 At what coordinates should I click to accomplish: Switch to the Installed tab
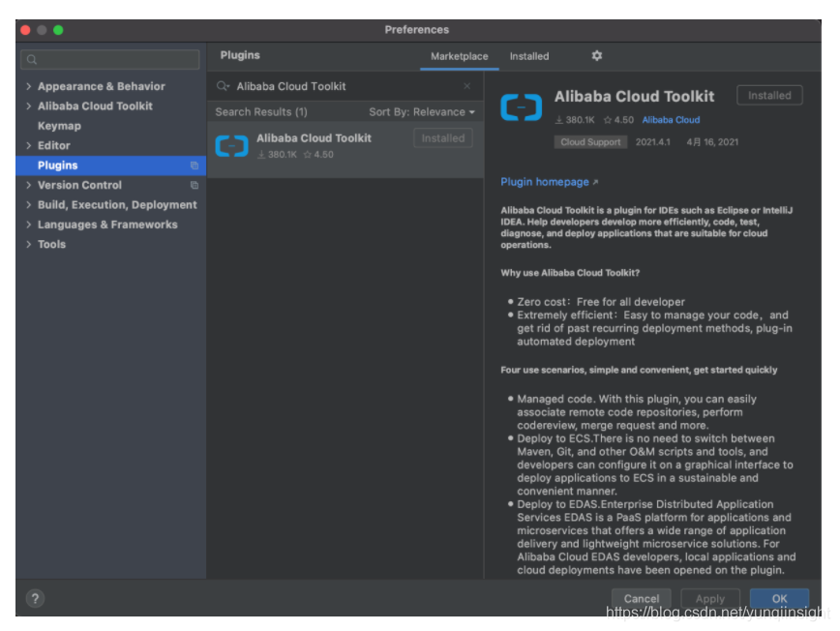529,56
